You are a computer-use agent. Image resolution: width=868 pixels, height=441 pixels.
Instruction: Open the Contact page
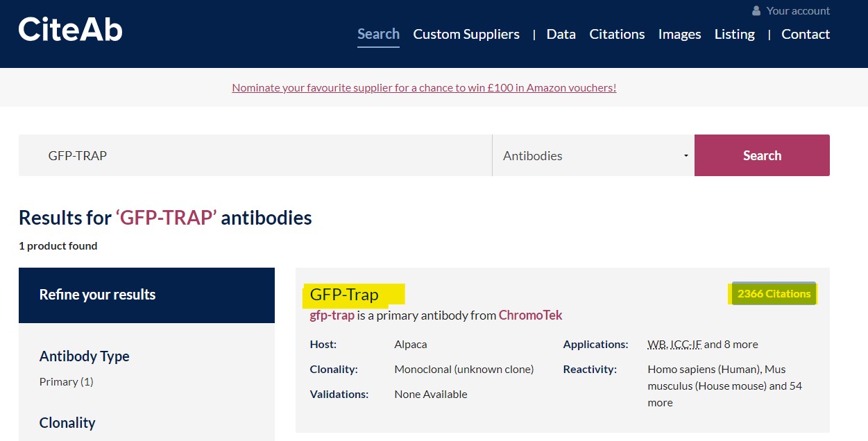(806, 34)
